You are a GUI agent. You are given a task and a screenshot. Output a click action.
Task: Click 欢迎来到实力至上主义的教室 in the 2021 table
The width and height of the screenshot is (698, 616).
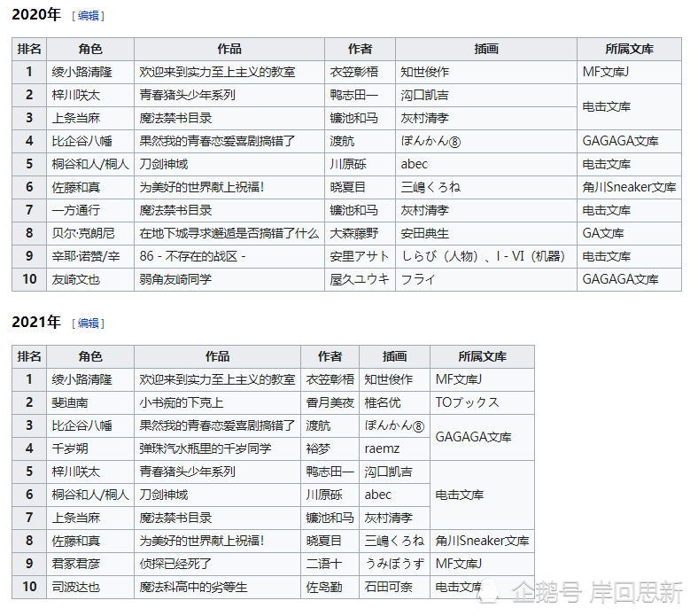click(x=217, y=379)
